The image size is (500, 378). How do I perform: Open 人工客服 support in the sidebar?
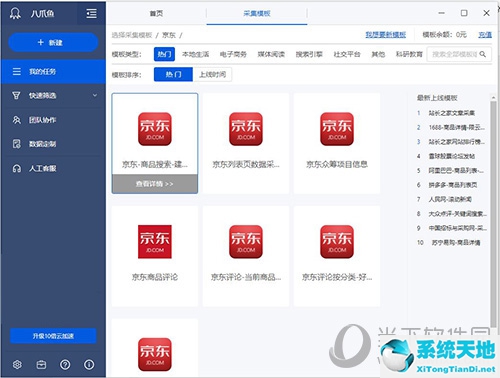click(x=53, y=168)
